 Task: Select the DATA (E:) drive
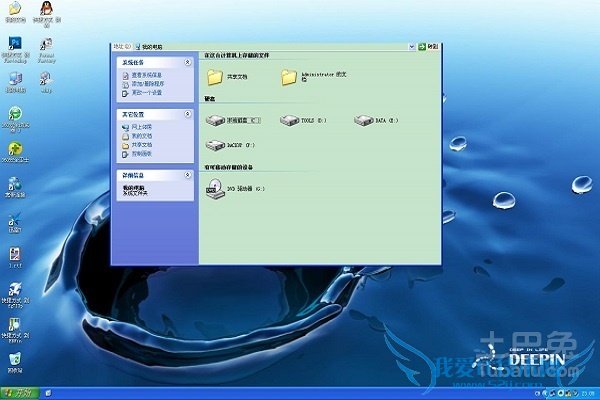point(376,120)
